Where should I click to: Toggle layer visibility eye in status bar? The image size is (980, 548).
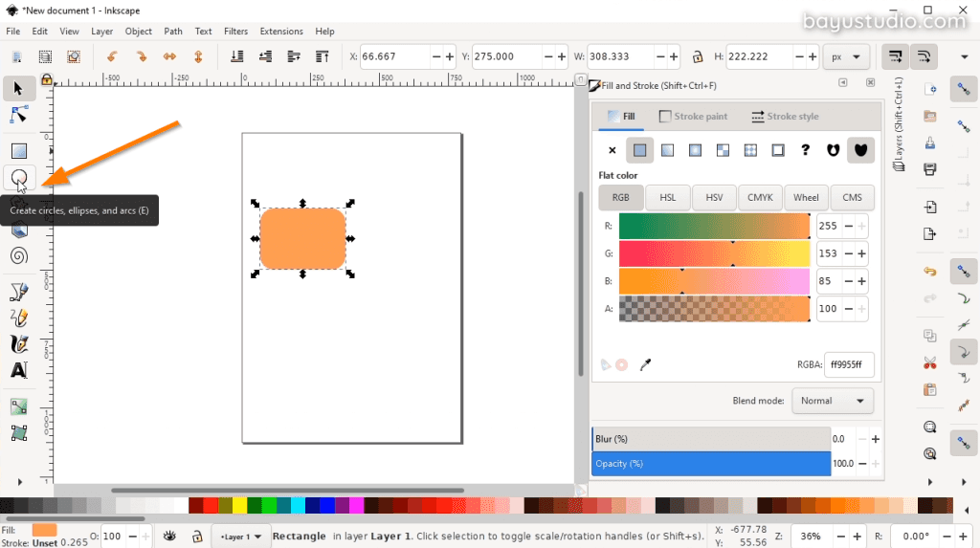169,537
